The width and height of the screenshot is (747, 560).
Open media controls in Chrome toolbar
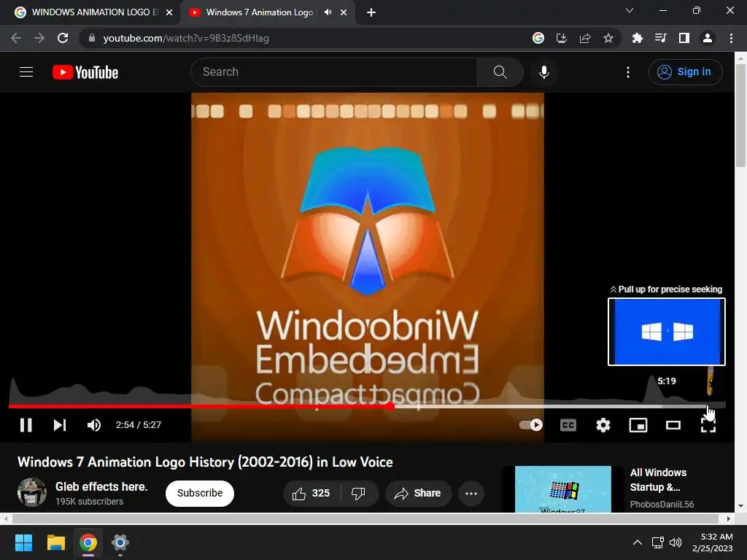660,38
